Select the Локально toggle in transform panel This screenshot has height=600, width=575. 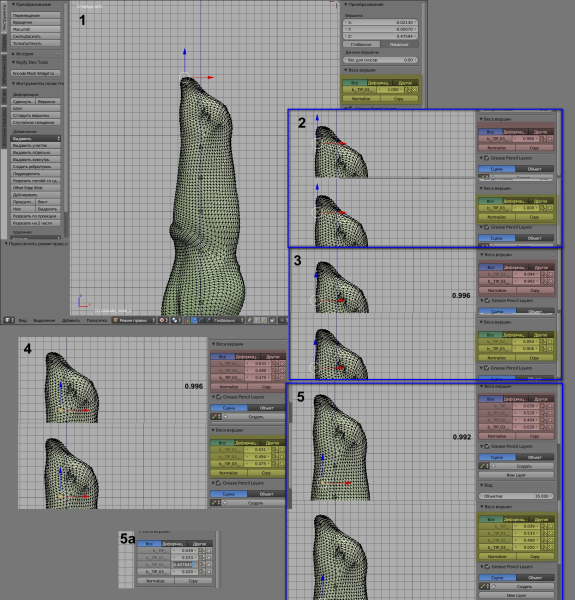click(x=399, y=44)
